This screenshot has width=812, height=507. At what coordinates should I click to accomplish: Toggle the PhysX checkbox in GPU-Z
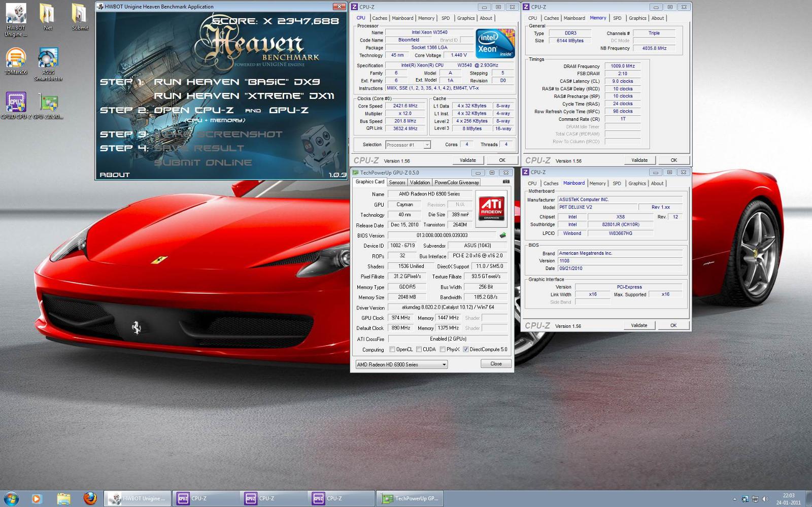click(x=443, y=349)
